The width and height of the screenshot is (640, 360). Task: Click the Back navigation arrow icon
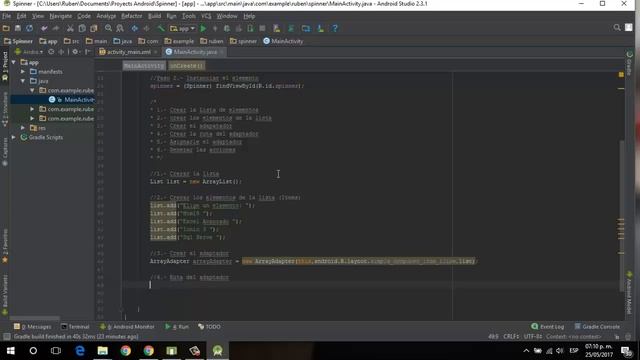[x=134, y=28]
